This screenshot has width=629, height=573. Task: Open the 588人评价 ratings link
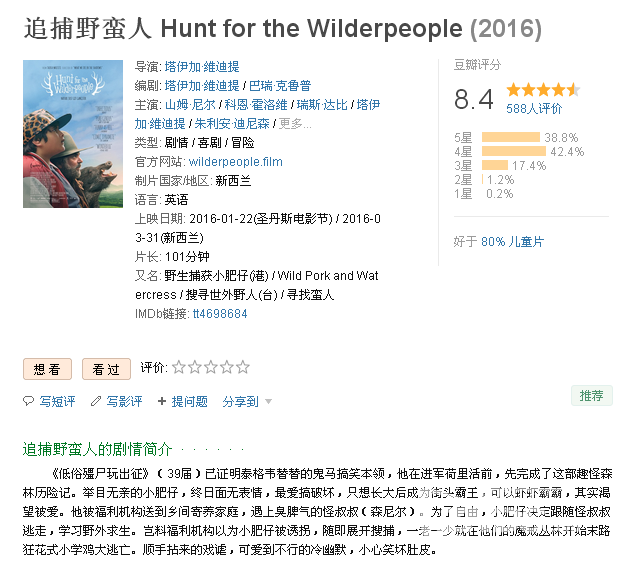[534, 108]
